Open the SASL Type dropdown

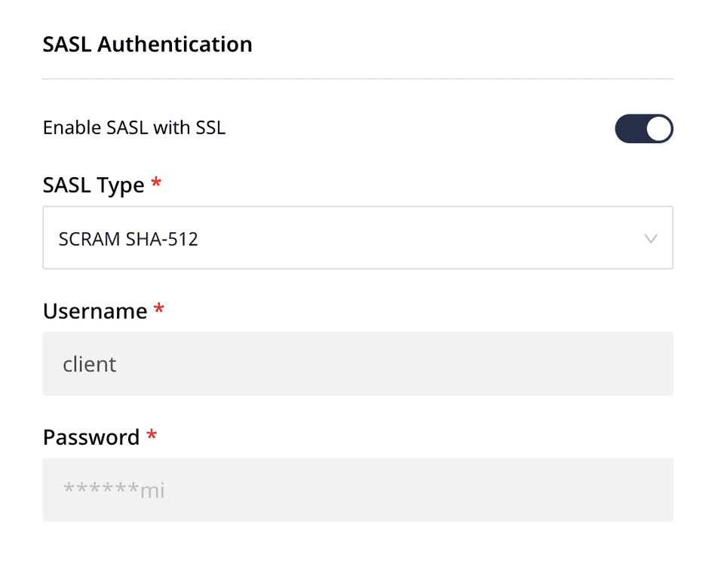pyautogui.click(x=357, y=238)
